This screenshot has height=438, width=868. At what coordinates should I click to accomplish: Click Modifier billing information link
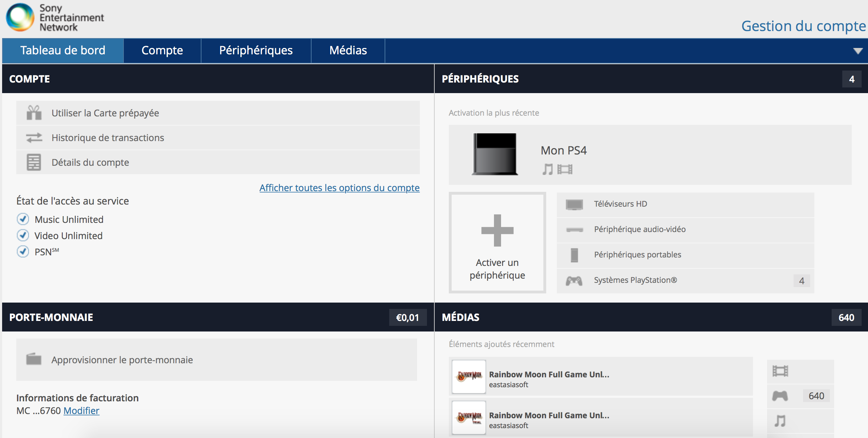click(82, 411)
